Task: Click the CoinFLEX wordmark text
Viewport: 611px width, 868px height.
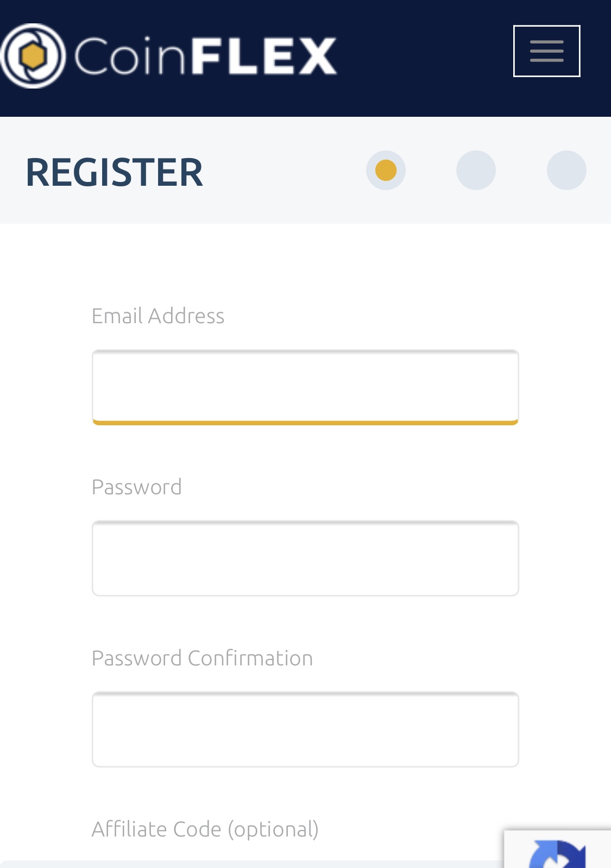Action: (x=205, y=56)
